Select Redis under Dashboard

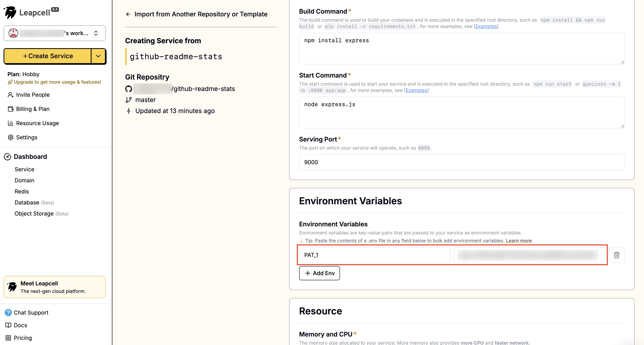point(22,191)
